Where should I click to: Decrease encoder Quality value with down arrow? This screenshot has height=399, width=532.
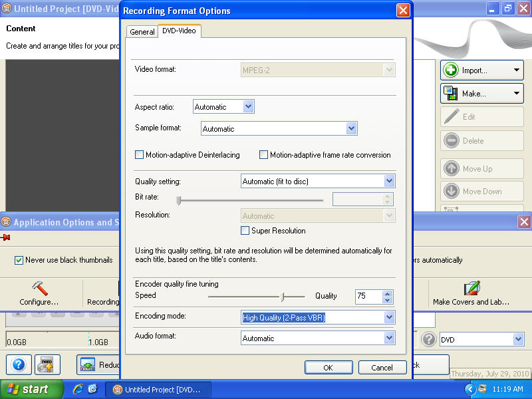click(x=388, y=300)
